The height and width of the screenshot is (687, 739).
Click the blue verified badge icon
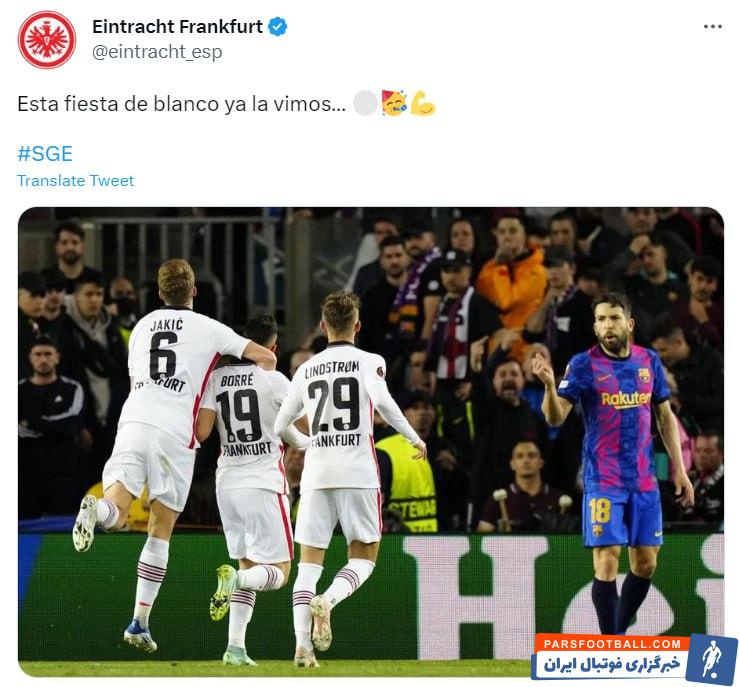tap(278, 26)
